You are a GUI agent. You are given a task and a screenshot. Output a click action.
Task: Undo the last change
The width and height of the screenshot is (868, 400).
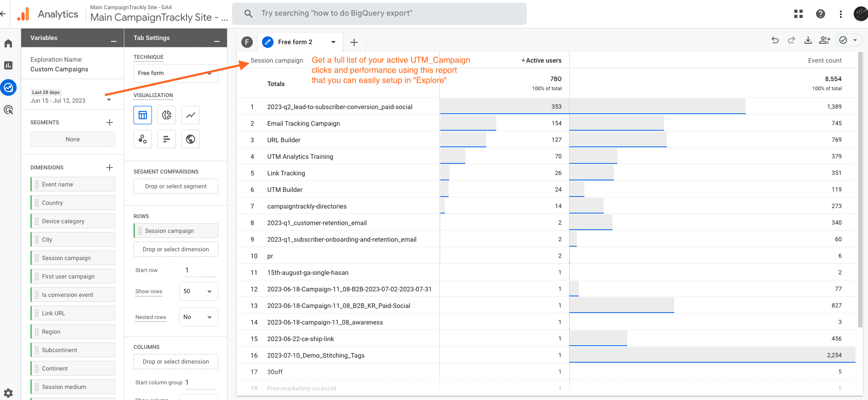pos(775,41)
